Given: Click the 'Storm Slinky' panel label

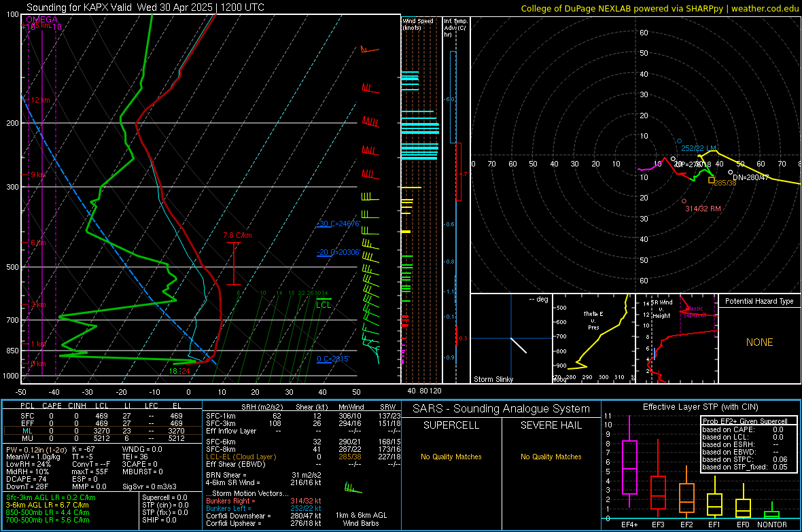Looking at the screenshot, I should click(x=493, y=379).
